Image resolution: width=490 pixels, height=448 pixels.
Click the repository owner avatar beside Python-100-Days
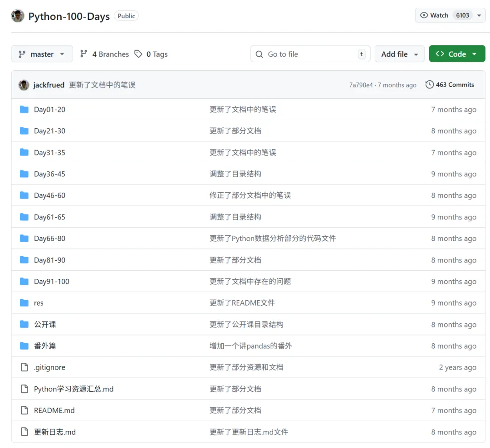18,16
